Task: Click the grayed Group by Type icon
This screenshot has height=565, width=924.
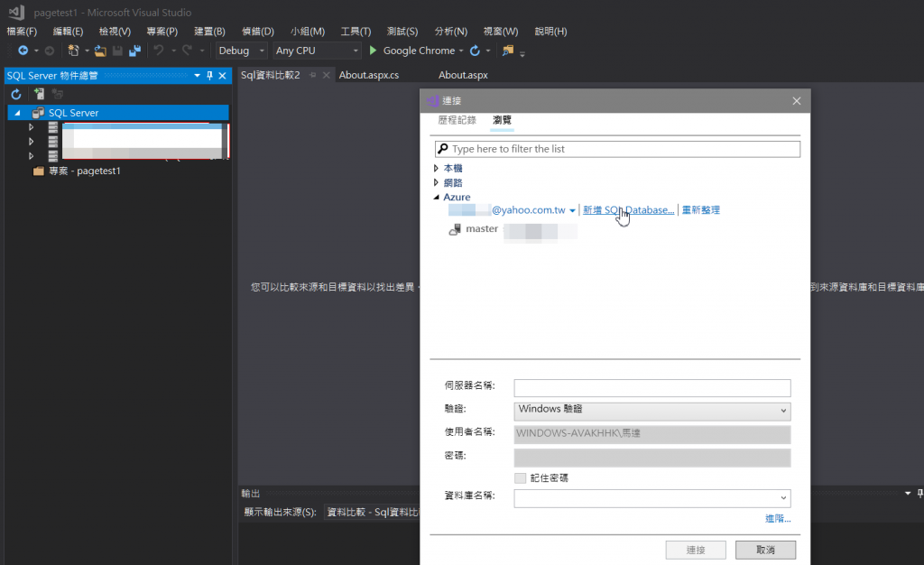Action: [x=58, y=94]
